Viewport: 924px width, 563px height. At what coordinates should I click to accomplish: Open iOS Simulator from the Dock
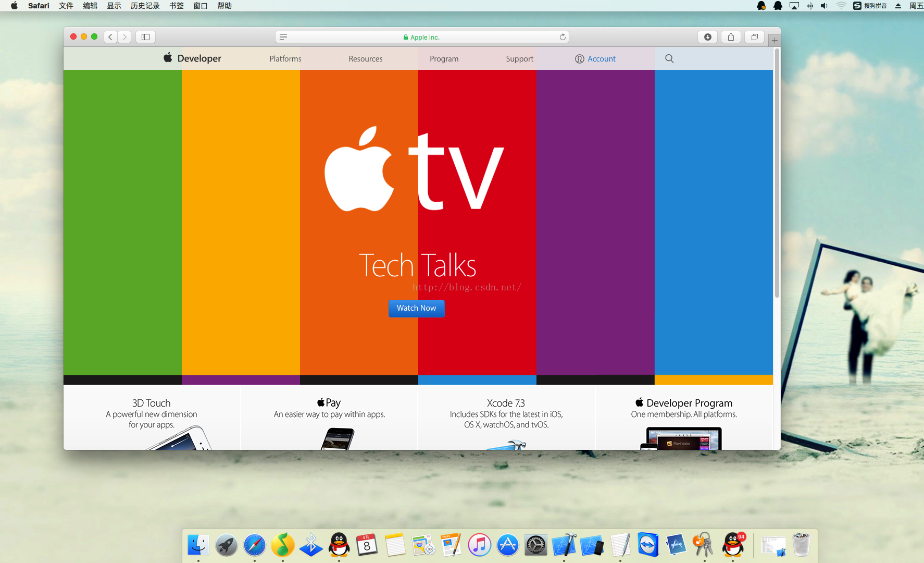(592, 545)
